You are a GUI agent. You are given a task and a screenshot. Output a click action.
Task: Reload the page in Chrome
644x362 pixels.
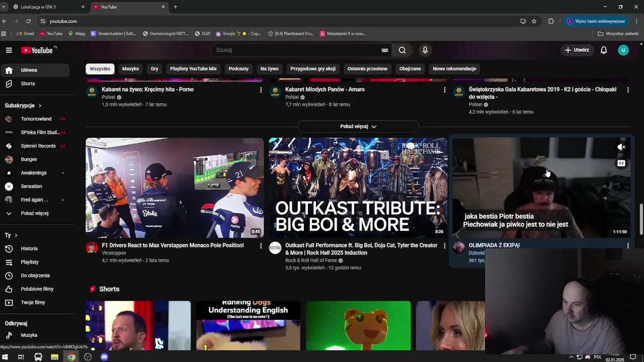tap(28, 21)
